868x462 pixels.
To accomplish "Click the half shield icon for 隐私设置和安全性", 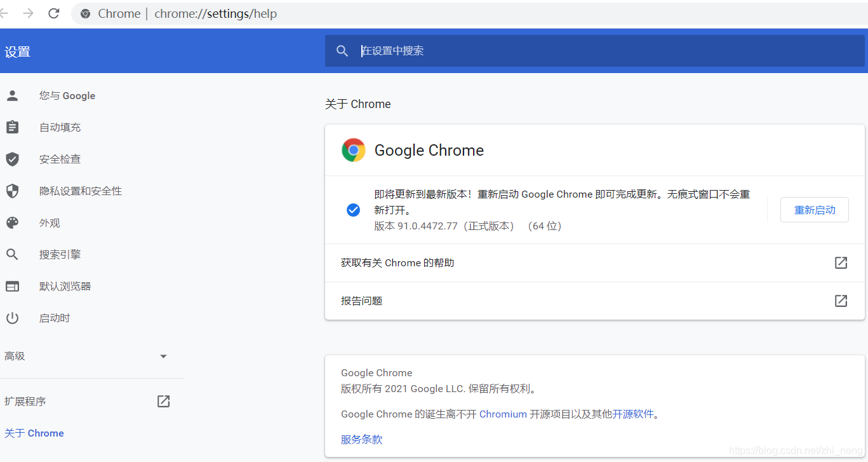I will [x=12, y=191].
